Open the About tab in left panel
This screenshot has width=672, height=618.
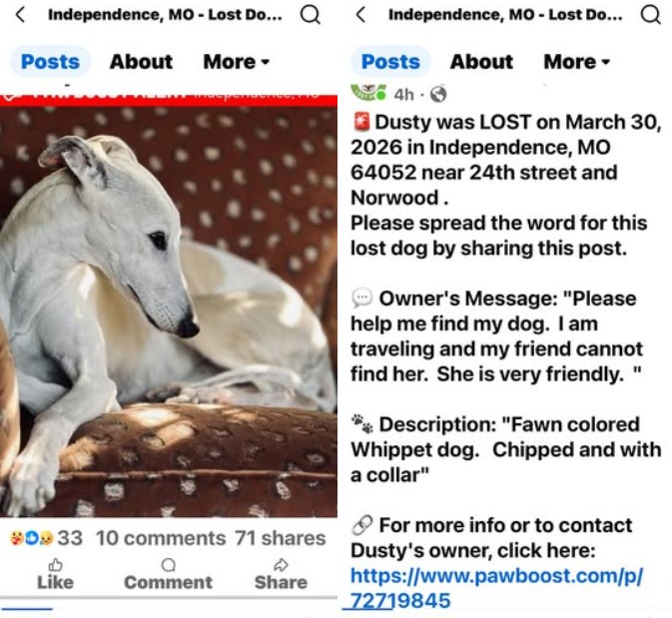(x=141, y=62)
